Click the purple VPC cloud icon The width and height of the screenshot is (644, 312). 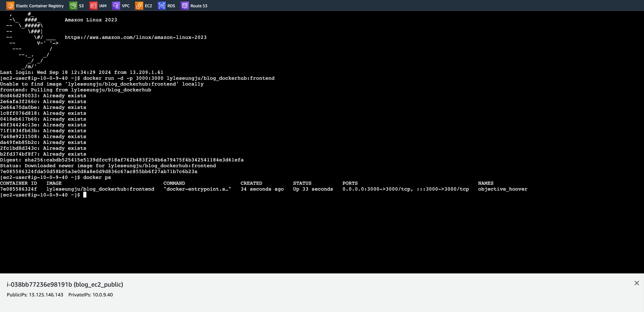click(x=116, y=6)
